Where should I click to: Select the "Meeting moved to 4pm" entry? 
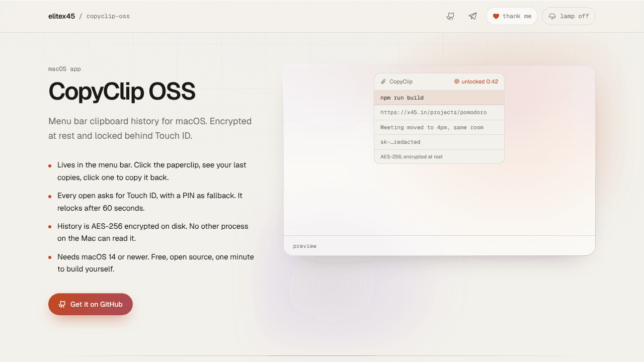click(439, 127)
